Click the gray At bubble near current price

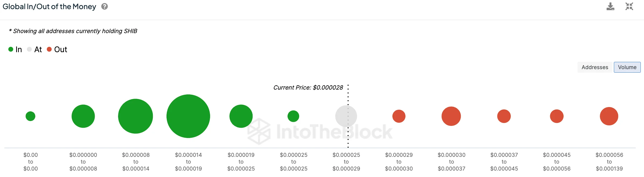[x=346, y=116]
